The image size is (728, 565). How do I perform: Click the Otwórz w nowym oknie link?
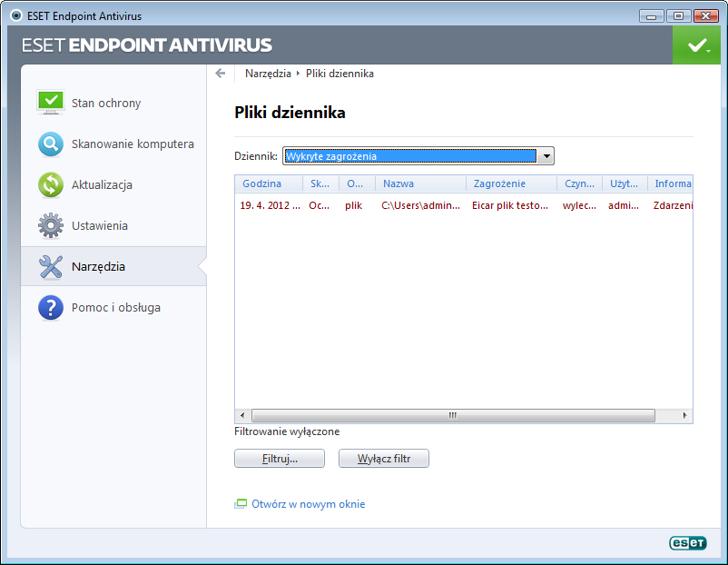point(309,504)
